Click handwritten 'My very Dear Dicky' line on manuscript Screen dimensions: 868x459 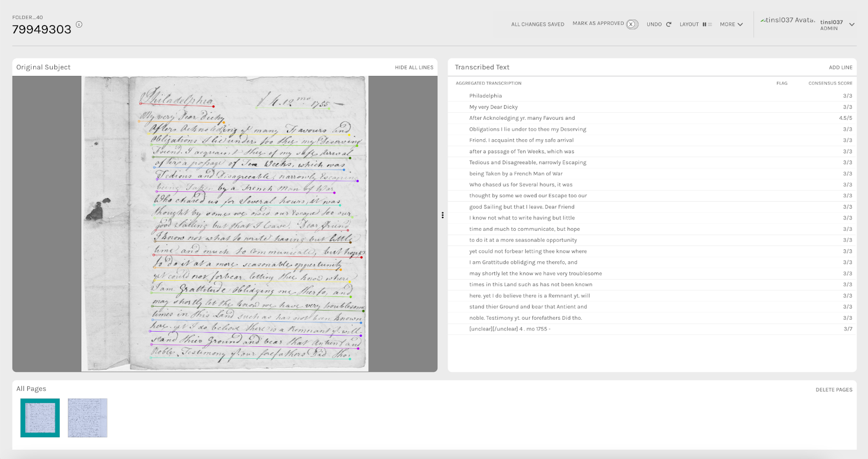pos(181,117)
